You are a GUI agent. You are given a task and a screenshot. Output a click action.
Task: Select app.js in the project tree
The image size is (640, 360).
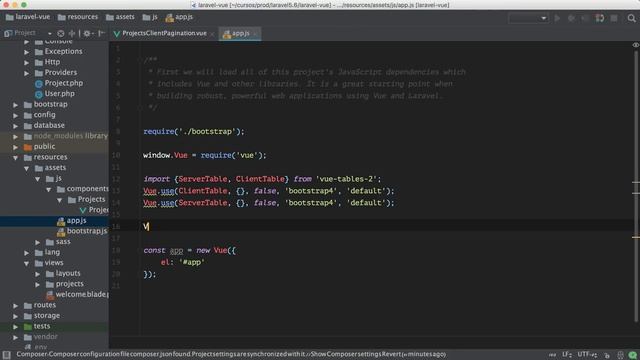[76, 221]
